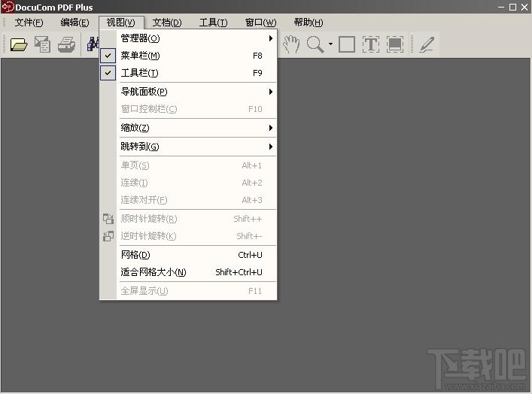The height and width of the screenshot is (394, 532).
Task: Choose 适合网格大小 menu entry
Action: pos(154,272)
